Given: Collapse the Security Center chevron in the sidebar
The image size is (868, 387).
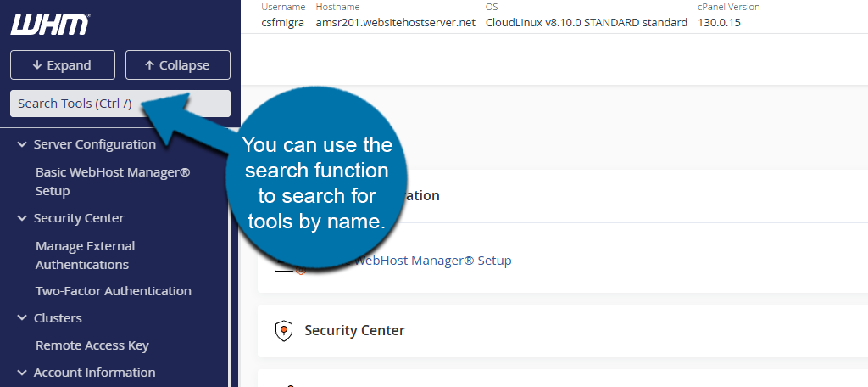Looking at the screenshot, I should 22,218.
